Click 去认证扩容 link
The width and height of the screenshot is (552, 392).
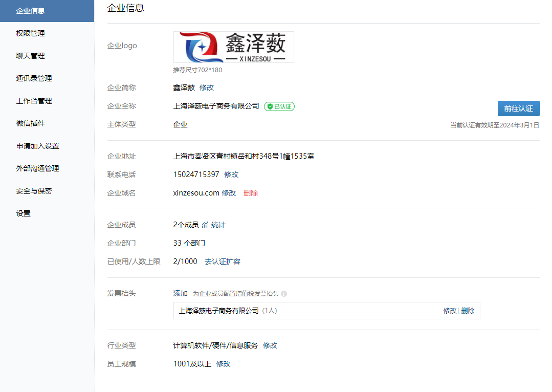tap(223, 262)
